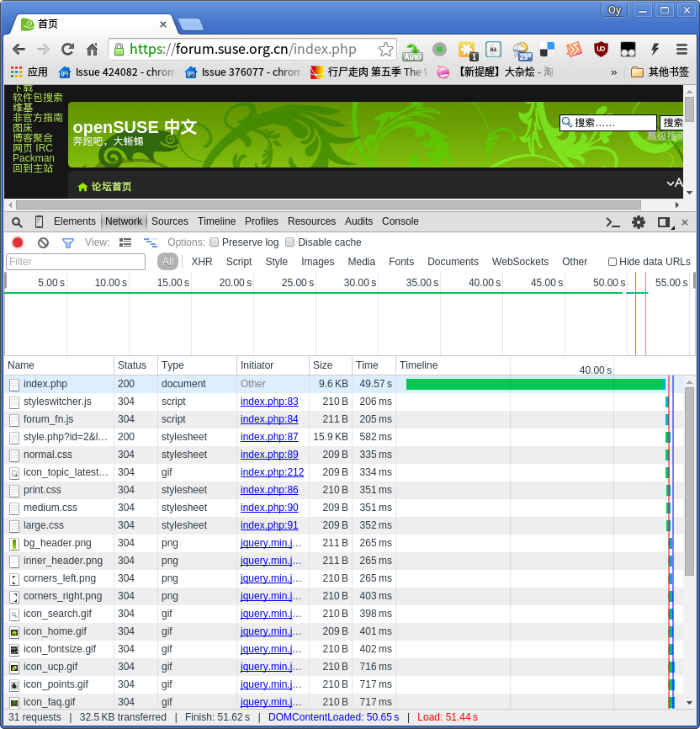Viewport: 700px width, 729px height.
Task: Show the console drawer icon
Action: [x=613, y=222]
